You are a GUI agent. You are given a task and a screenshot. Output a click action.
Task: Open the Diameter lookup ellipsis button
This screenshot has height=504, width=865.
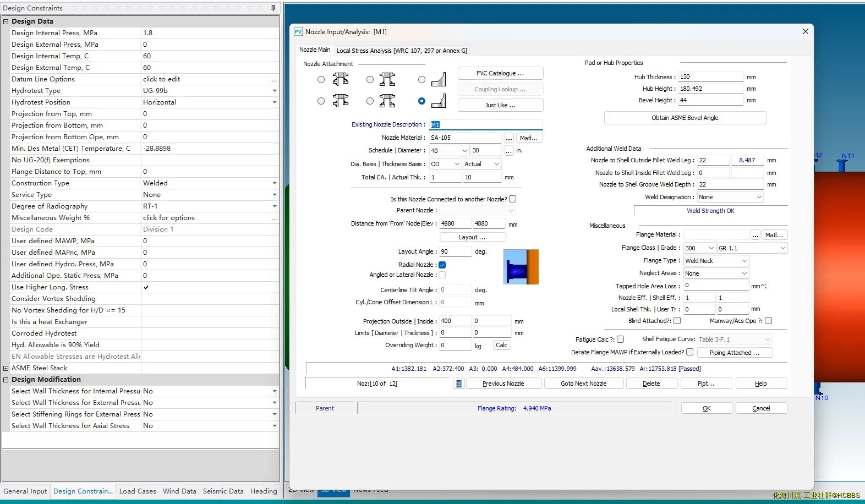(509, 150)
